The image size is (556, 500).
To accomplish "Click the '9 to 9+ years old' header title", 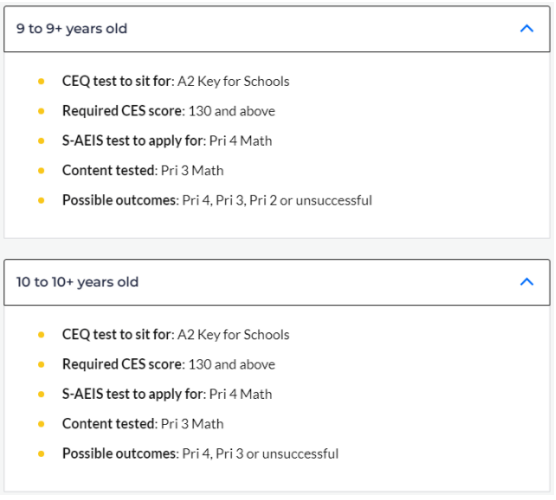I will tap(72, 29).
